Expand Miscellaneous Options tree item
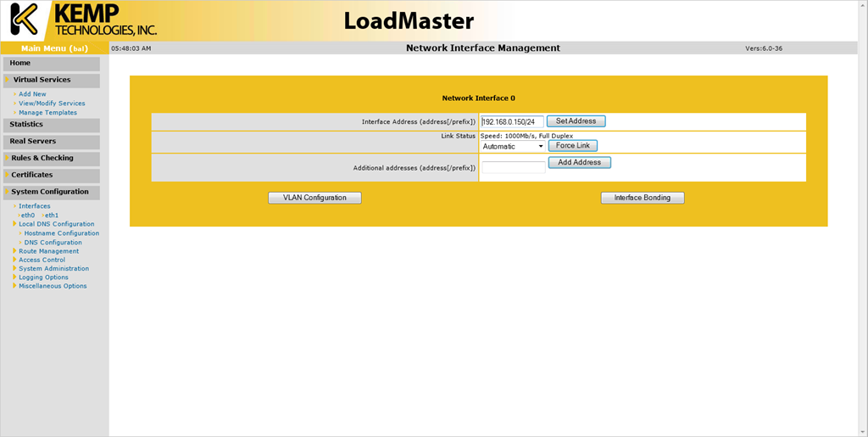This screenshot has width=868, height=437. pos(53,286)
